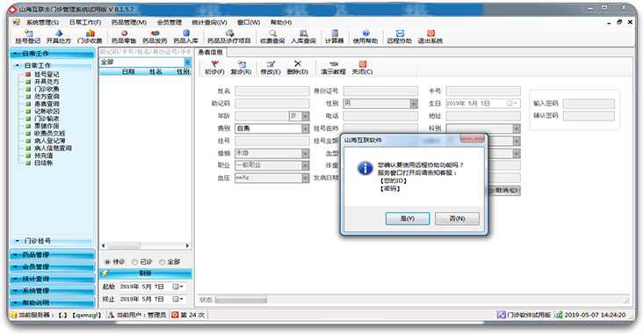Open the 生日 date picker dropdown
This screenshot has height=335, width=644.
pos(512,104)
